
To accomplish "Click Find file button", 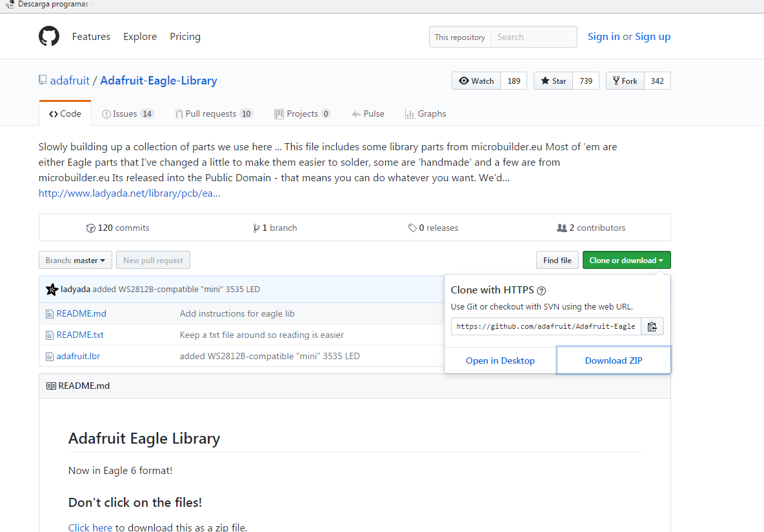I will (558, 261).
